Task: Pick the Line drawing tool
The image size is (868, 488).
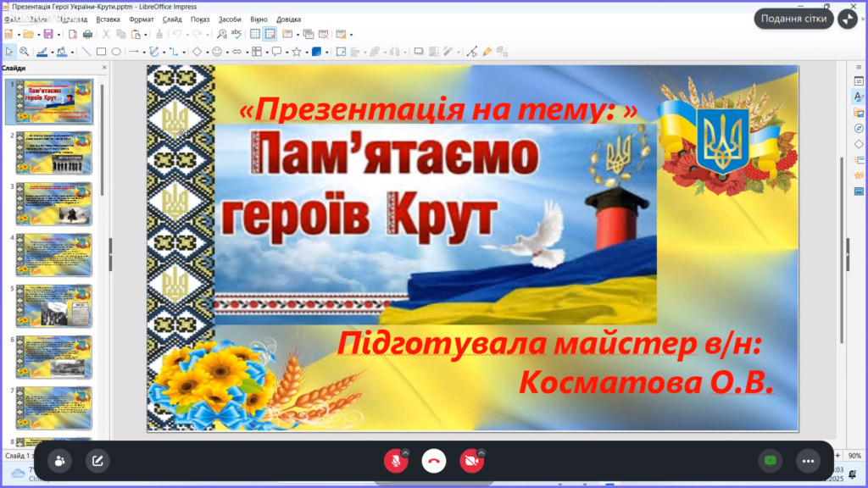Action: click(x=86, y=52)
